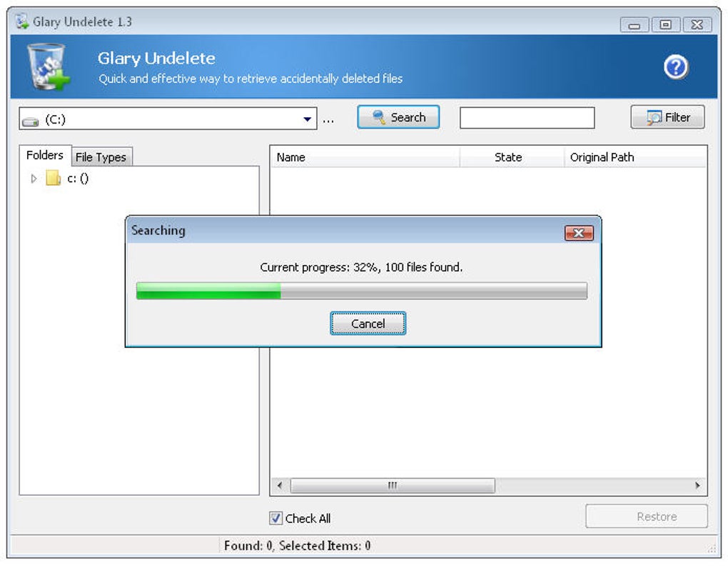The height and width of the screenshot is (570, 728).
Task: Click the Glary Undelete recycle bin logo
Action: (49, 66)
